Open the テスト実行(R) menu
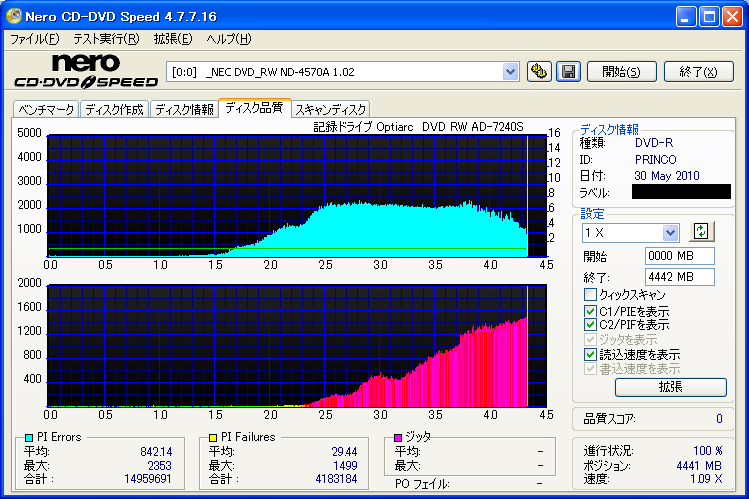This screenshot has width=749, height=499. tap(106, 39)
